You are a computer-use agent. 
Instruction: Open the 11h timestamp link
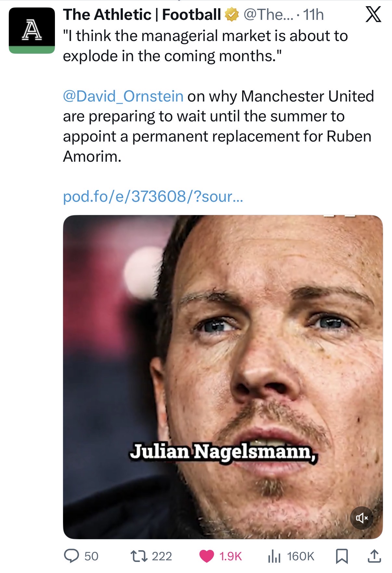(x=313, y=15)
